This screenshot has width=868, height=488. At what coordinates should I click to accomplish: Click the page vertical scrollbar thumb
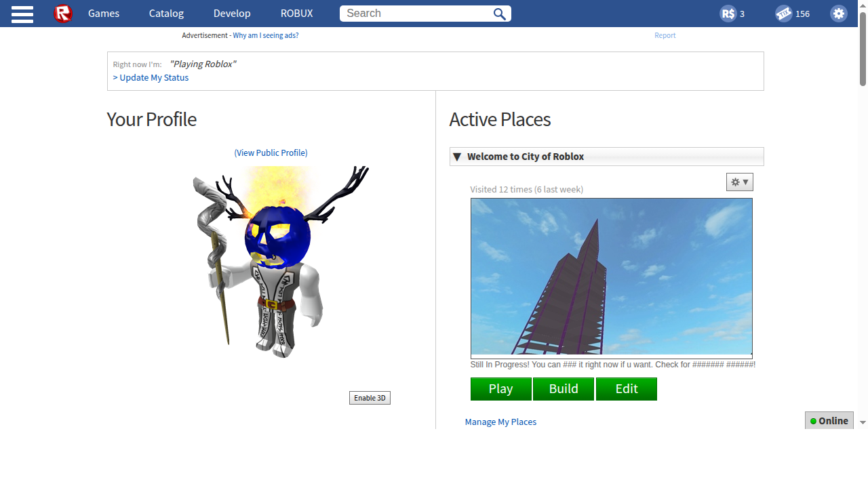[x=863, y=48]
